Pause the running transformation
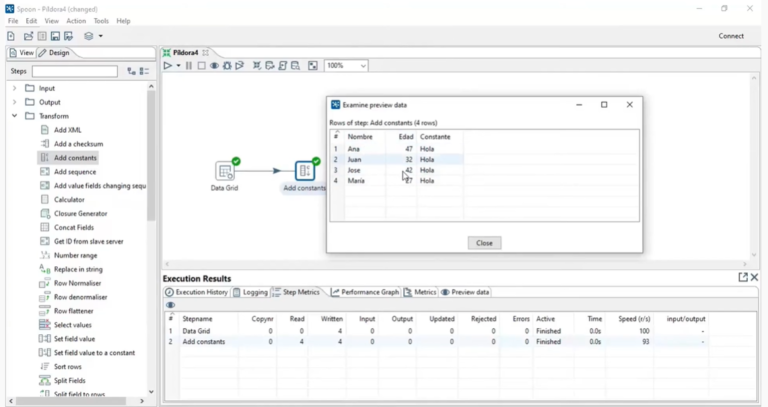Image resolution: width=768 pixels, height=407 pixels. pos(189,66)
